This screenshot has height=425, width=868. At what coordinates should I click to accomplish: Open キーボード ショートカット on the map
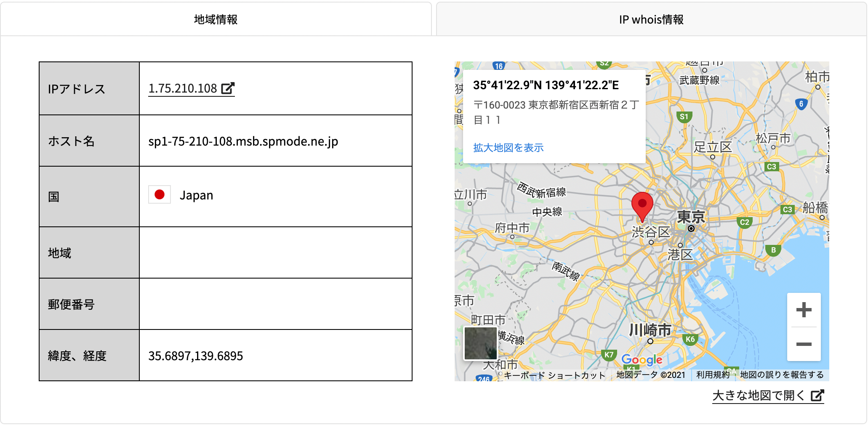click(554, 375)
